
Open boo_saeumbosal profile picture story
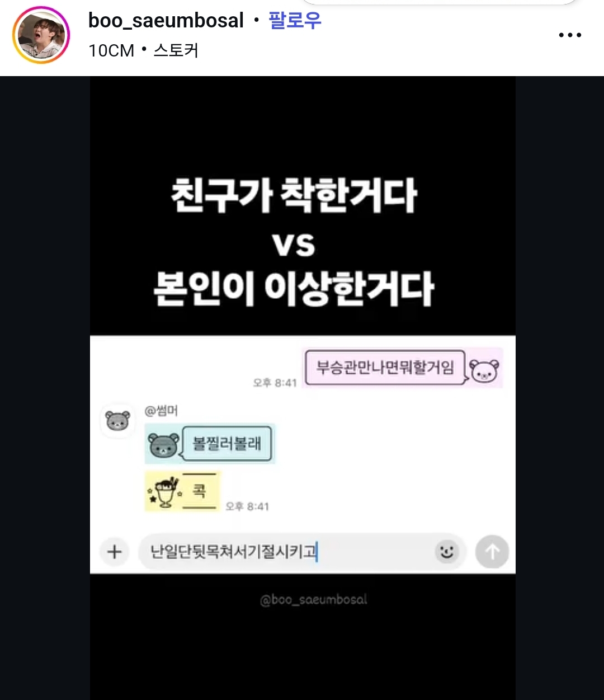click(x=41, y=36)
